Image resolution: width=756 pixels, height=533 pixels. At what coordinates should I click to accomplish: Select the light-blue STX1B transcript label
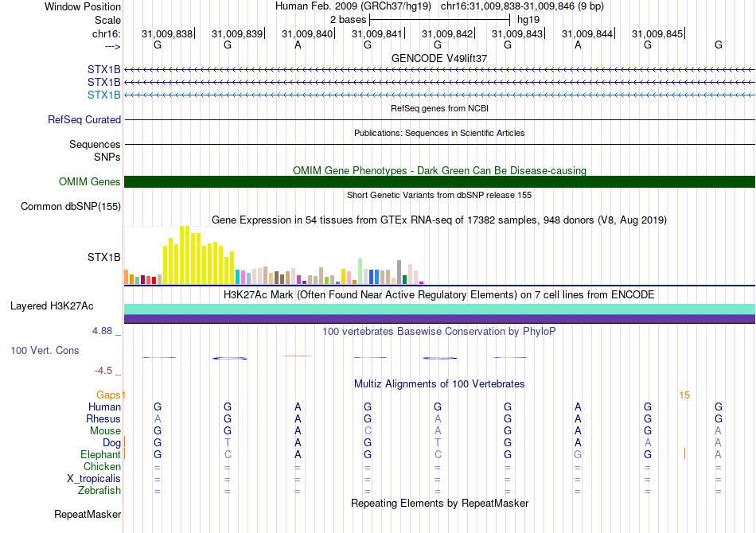(x=103, y=95)
